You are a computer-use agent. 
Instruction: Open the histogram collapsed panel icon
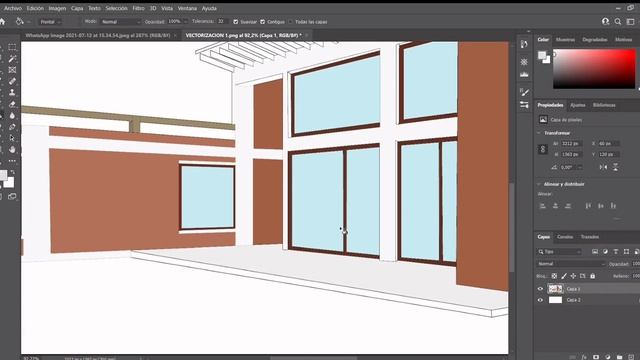pos(524,75)
